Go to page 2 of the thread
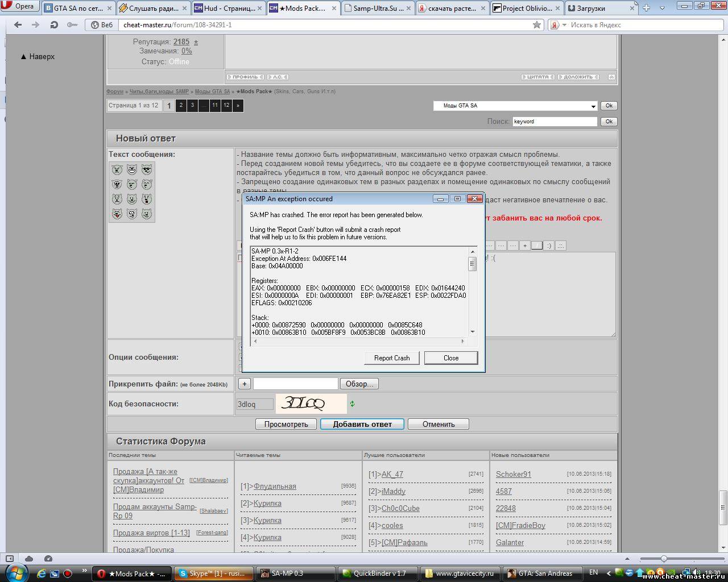 (x=181, y=105)
